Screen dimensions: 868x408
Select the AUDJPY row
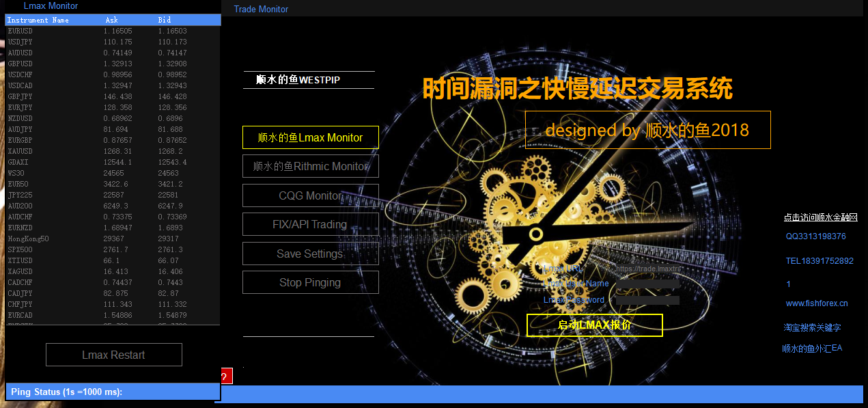pyautogui.click(x=113, y=129)
